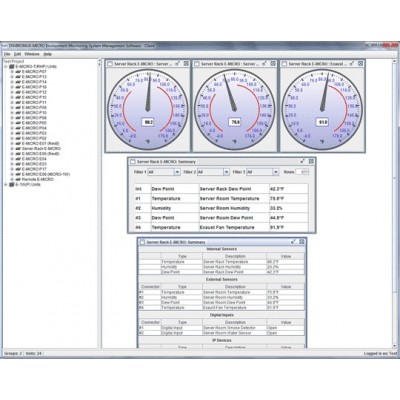Click the Groups: 2 status bar entry
The height and width of the screenshot is (400, 400).
(x=13, y=353)
